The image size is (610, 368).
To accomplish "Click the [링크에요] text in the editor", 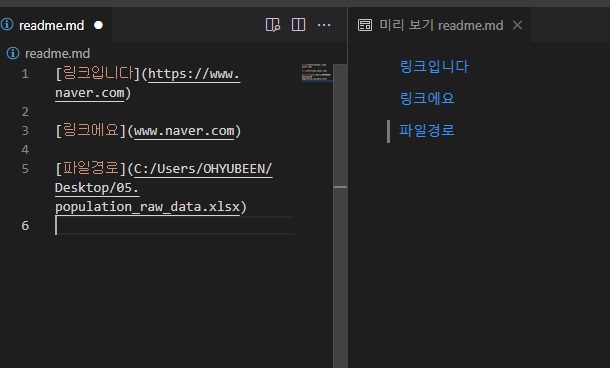I will pyautogui.click(x=91, y=130).
